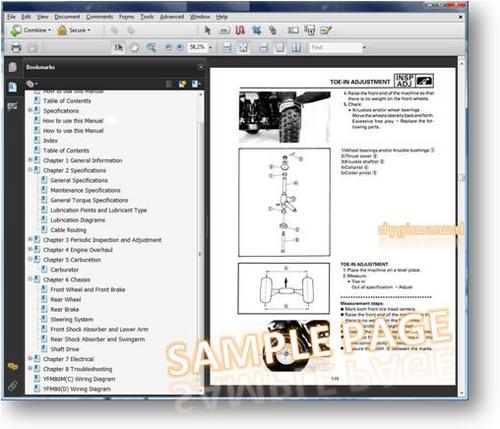This screenshot has height=429, width=500.
Task: Expand Chapter 1 General Information
Action: (30, 160)
